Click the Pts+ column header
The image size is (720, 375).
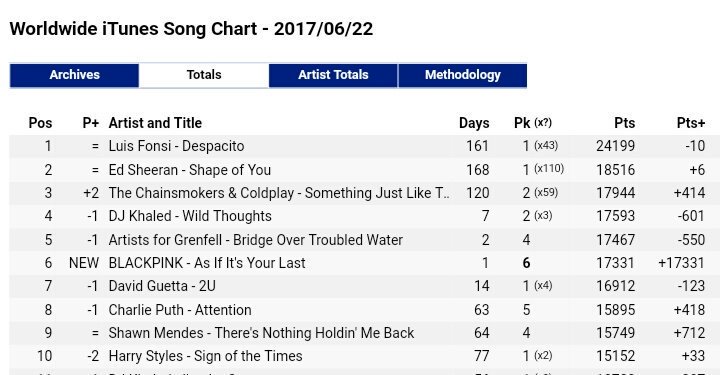point(691,123)
